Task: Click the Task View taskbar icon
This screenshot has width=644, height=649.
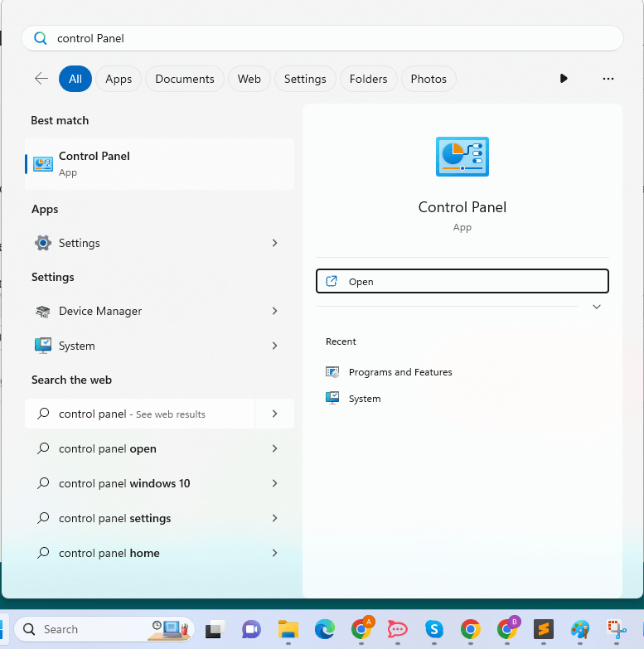Action: [215, 629]
